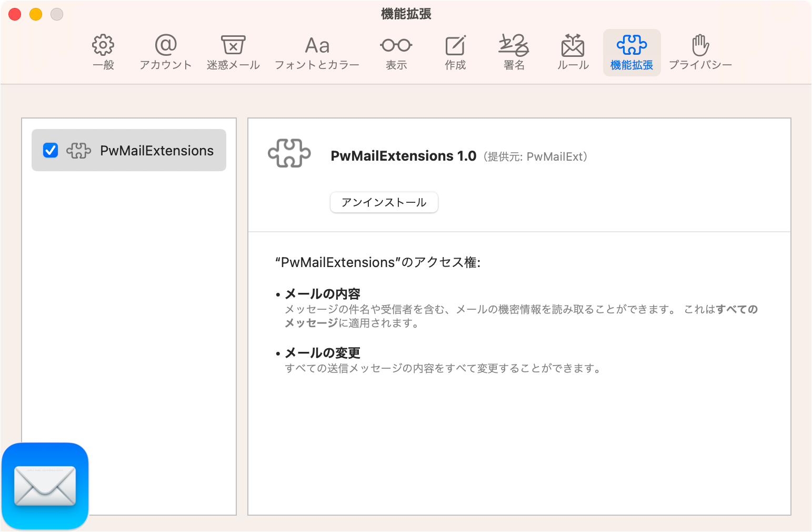Disable the PwMailExtensions checkbox

pyautogui.click(x=50, y=150)
